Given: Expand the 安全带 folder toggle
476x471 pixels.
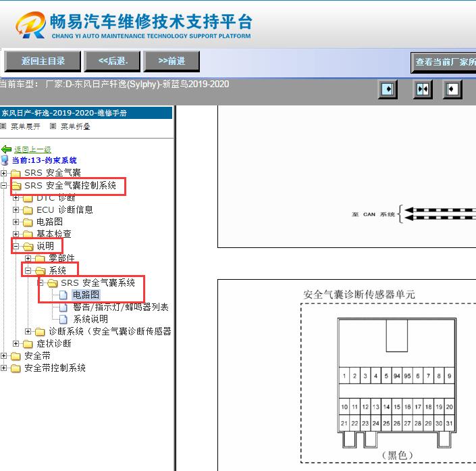Looking at the screenshot, I should click(3, 355).
